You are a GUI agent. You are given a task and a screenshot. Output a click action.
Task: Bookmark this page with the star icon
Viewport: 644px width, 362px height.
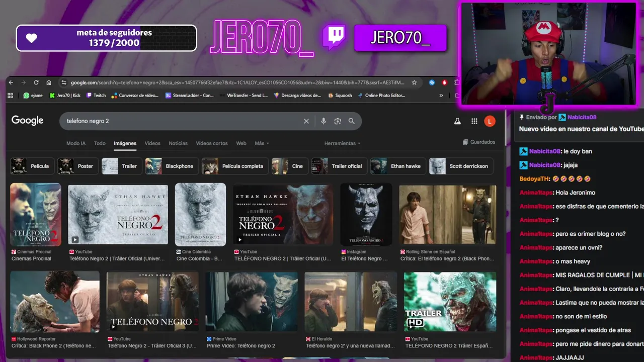(414, 82)
